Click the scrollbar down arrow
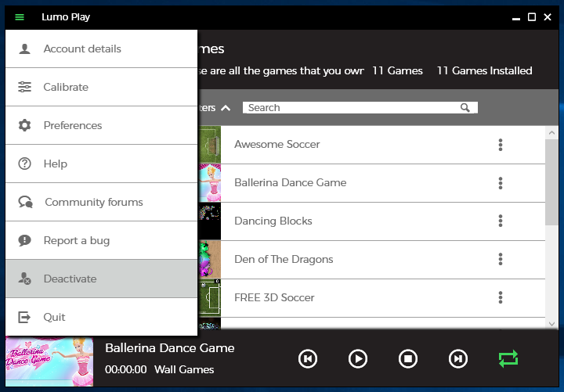564x392 pixels. [551, 323]
